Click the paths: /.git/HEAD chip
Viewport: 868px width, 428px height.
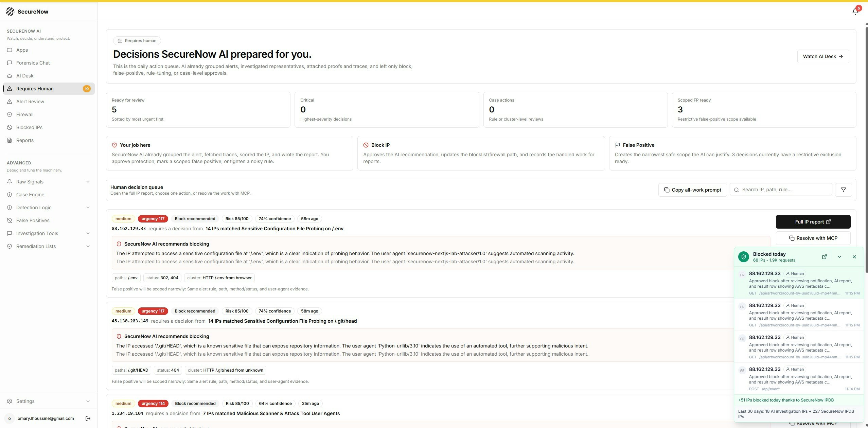click(x=131, y=370)
